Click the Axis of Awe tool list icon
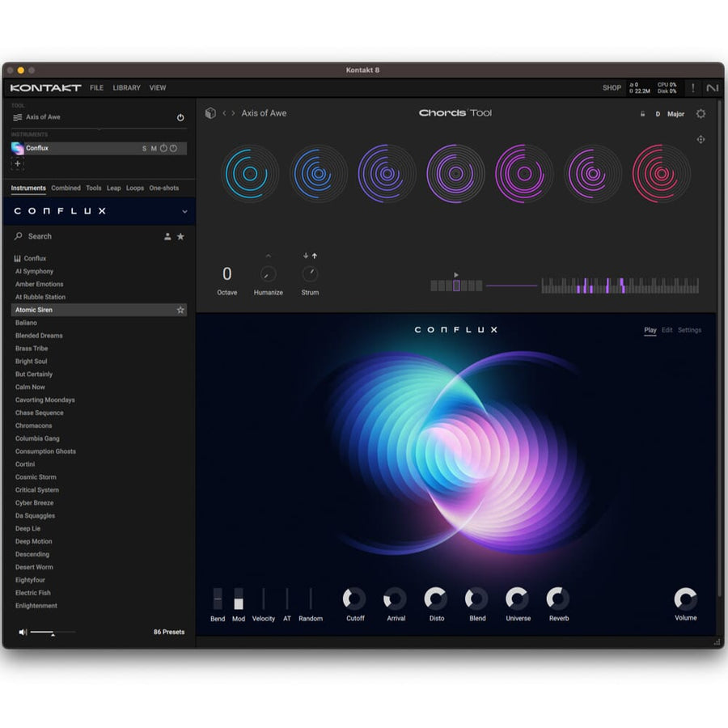The width and height of the screenshot is (728, 728). (x=18, y=117)
